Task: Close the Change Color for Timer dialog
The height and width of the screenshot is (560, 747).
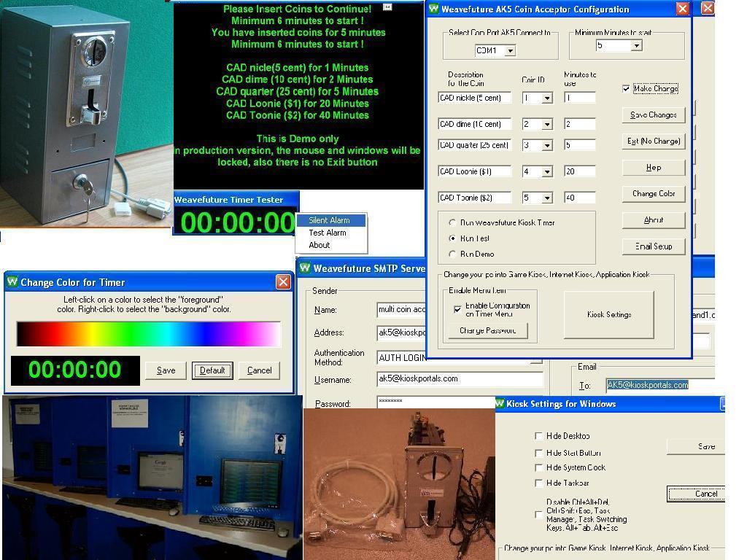Action: pos(283,282)
